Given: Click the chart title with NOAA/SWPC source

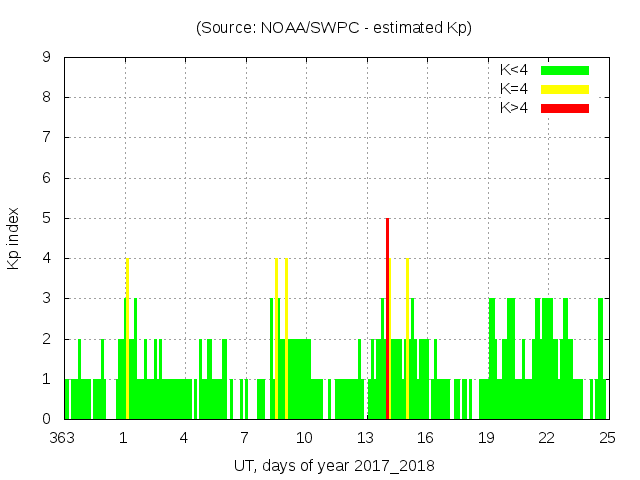Looking at the screenshot, I should coord(334,28).
